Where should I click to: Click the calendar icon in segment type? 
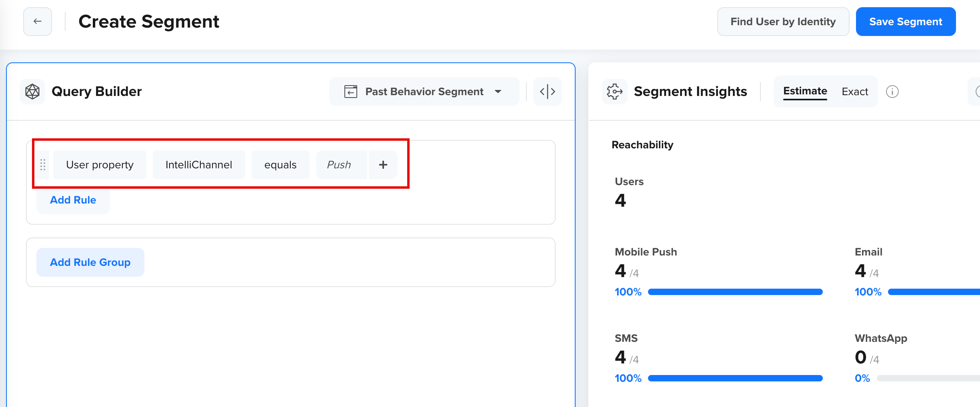[351, 92]
